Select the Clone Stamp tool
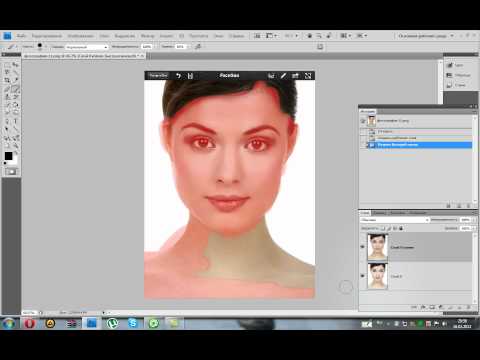This screenshot has height=360, width=480. click(7, 97)
